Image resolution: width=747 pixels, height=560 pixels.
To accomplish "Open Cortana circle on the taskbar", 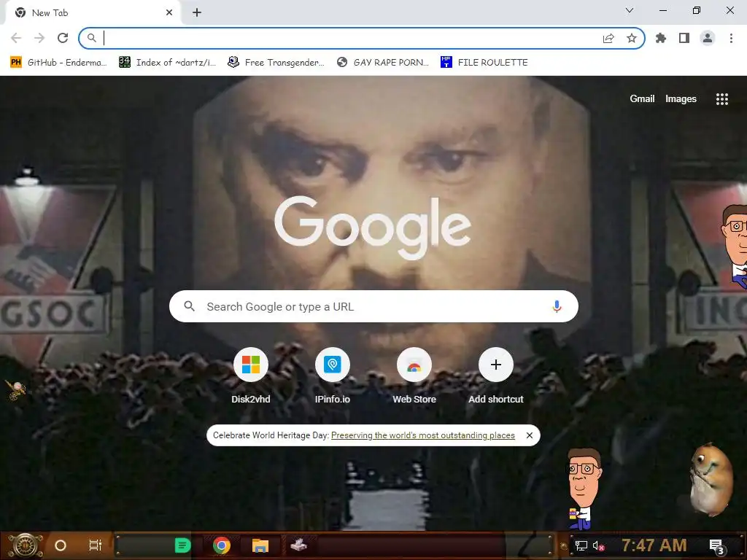I will pos(61,545).
